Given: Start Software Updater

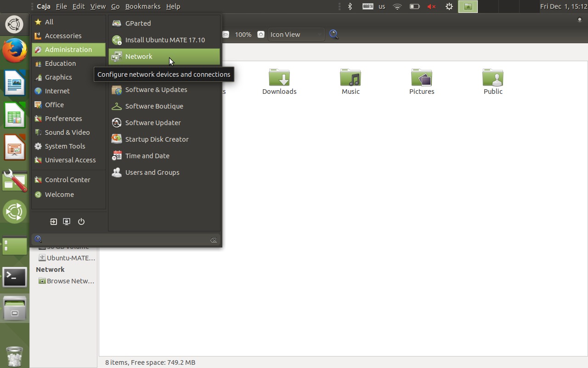Looking at the screenshot, I should 164,123.
